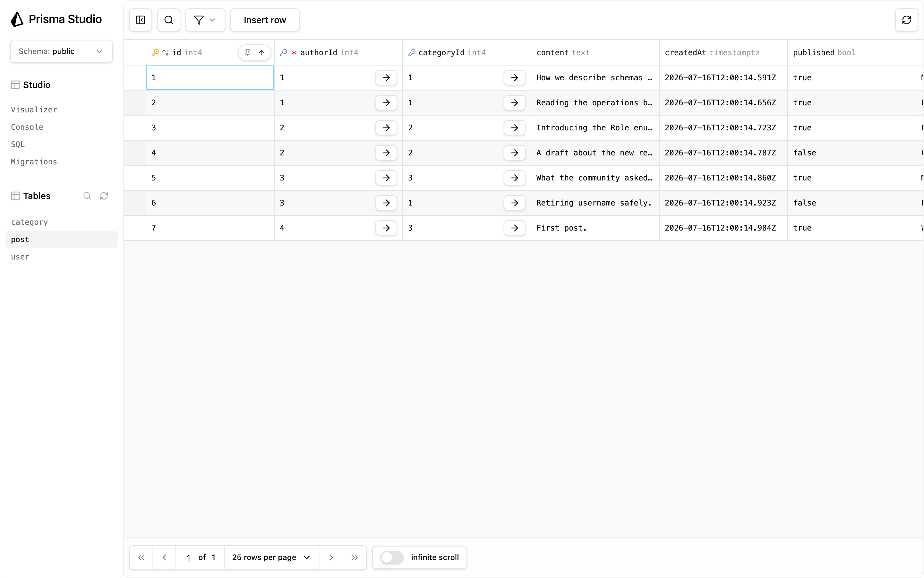This screenshot has width=924, height=578.
Task: Open the search rows icon
Action: (x=169, y=20)
